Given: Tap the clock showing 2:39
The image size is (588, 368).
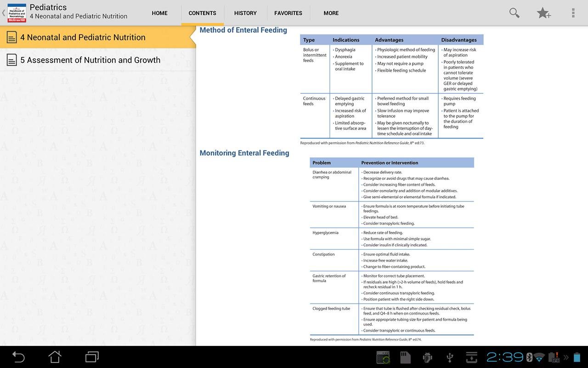Looking at the screenshot, I should point(505,357).
